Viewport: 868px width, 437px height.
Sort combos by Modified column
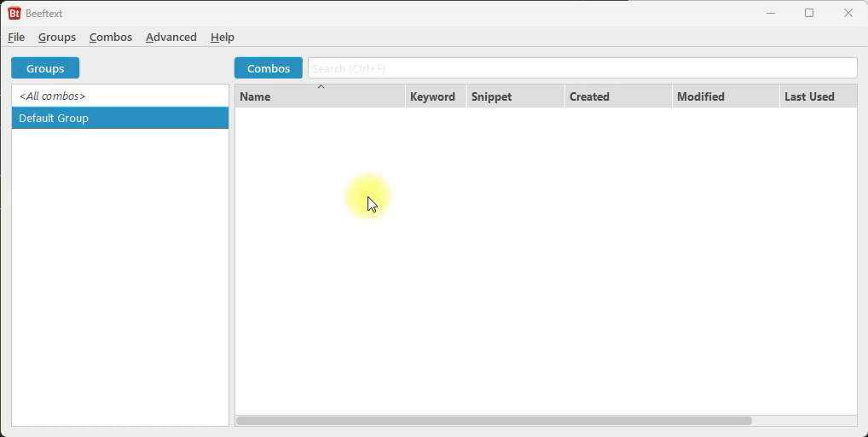click(x=726, y=96)
